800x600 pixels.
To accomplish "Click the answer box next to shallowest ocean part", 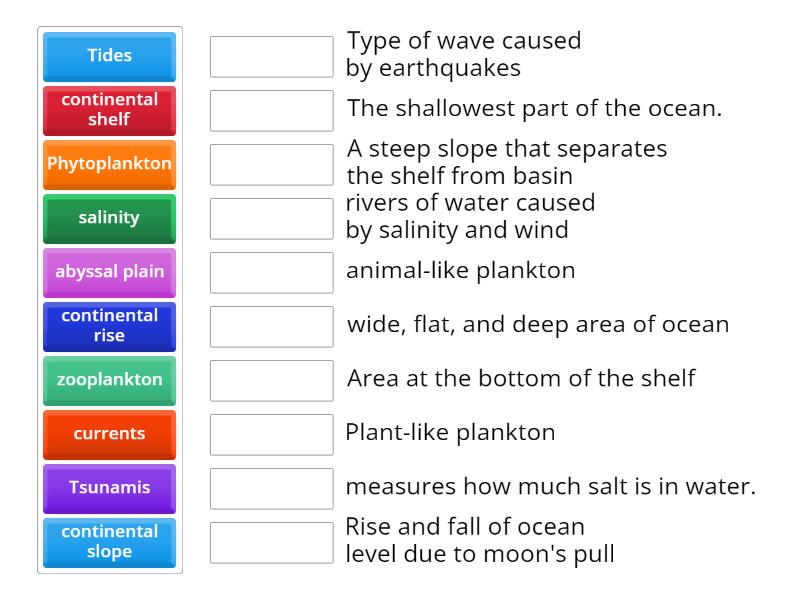I will (271, 111).
